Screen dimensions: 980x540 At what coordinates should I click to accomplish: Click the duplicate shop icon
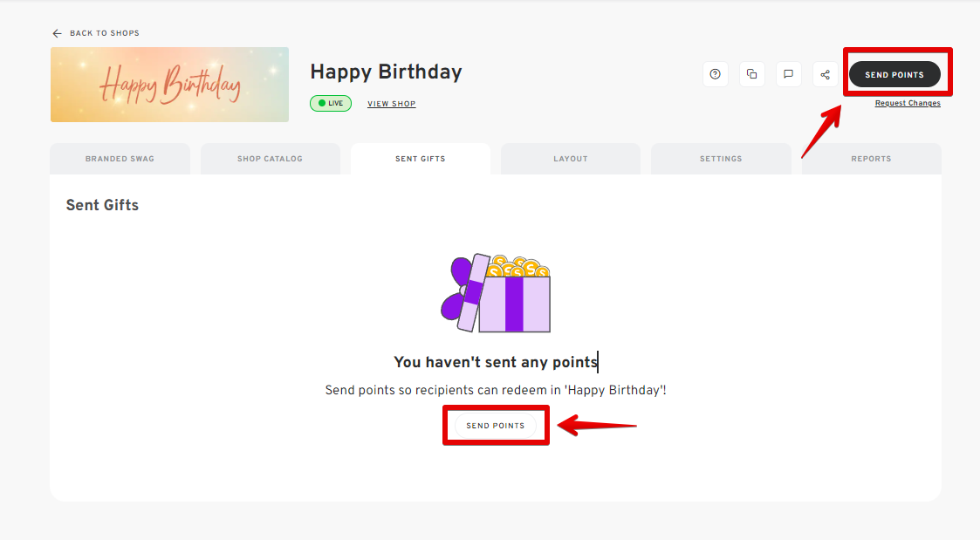pos(751,74)
